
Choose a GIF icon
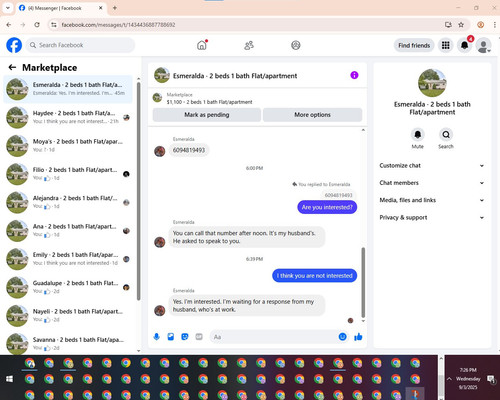click(199, 337)
